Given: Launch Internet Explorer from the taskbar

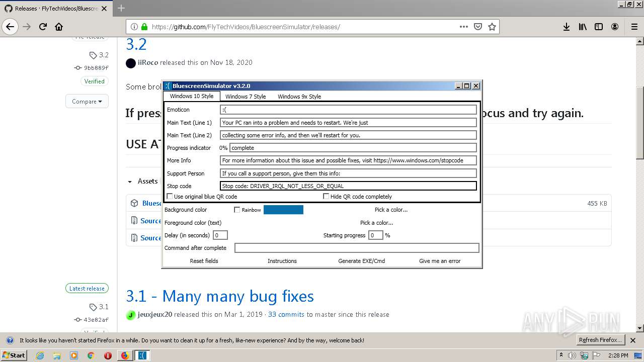Looking at the screenshot, I should tap(40, 355).
